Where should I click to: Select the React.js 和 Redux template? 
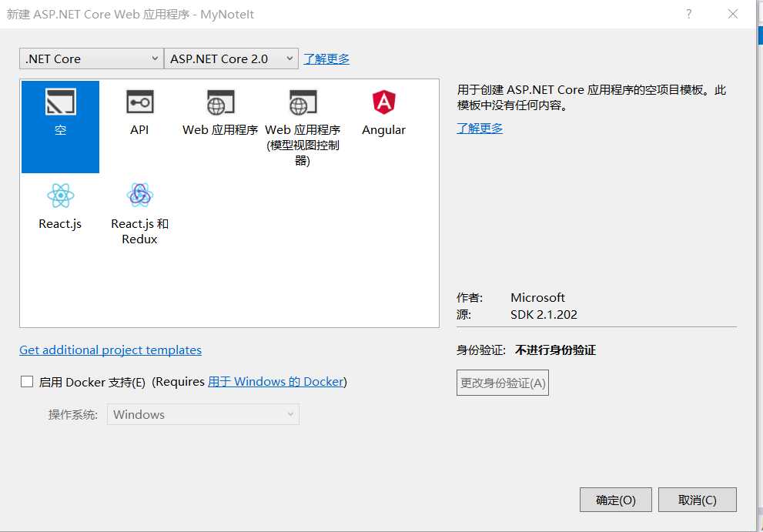[x=139, y=213]
